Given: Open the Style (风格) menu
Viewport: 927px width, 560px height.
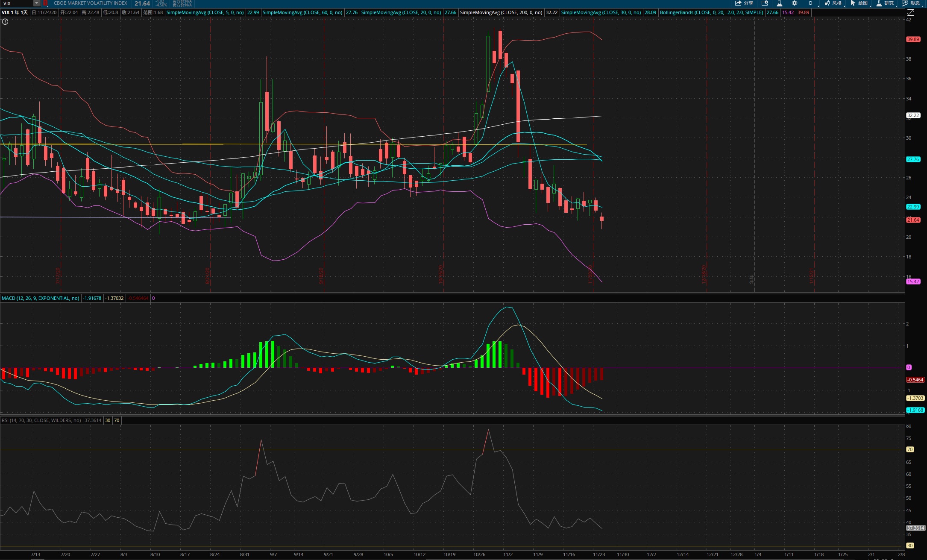Looking at the screenshot, I should coord(833,3).
